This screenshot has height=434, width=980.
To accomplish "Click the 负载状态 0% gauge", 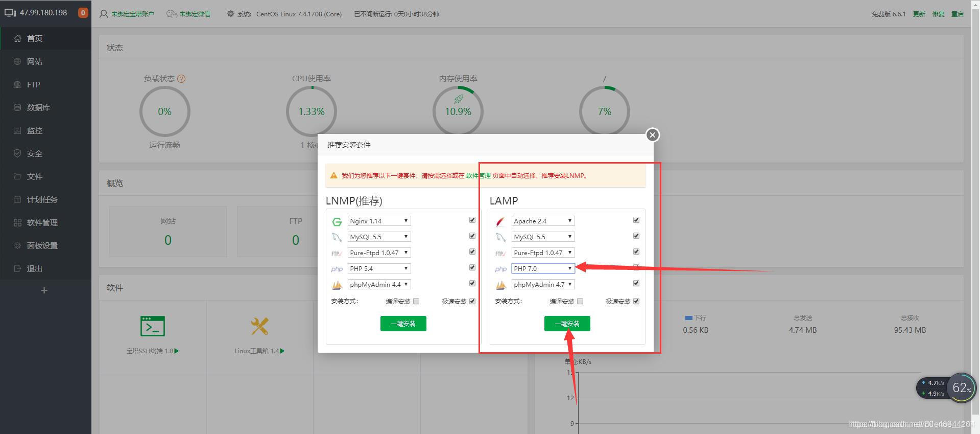I will coord(164,111).
